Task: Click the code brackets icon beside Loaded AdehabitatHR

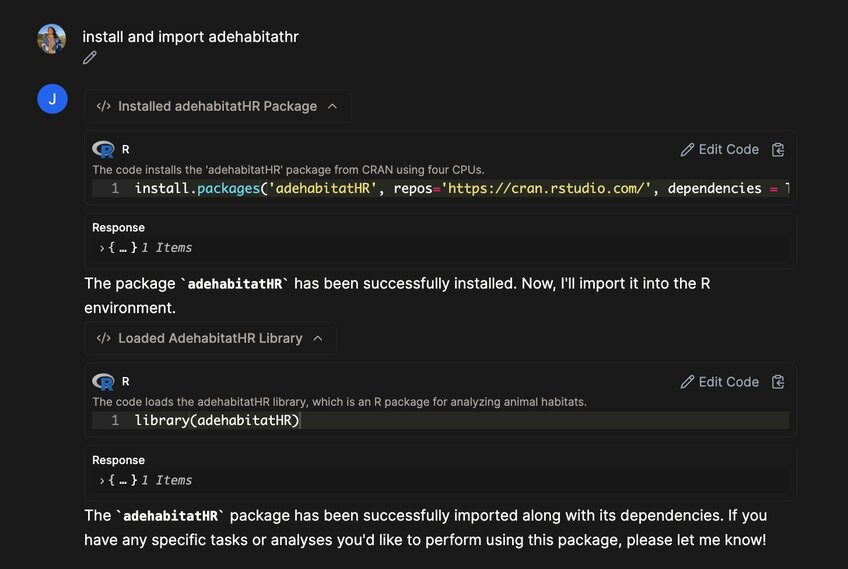Action: click(103, 338)
